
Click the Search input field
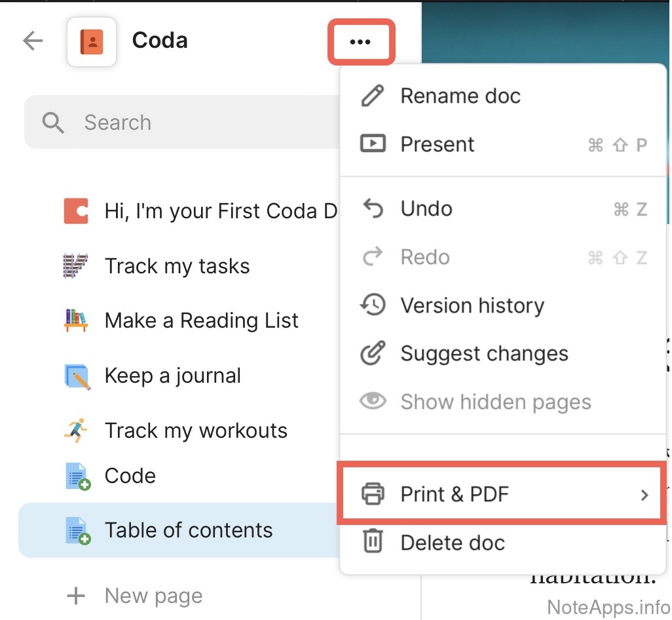click(x=196, y=123)
